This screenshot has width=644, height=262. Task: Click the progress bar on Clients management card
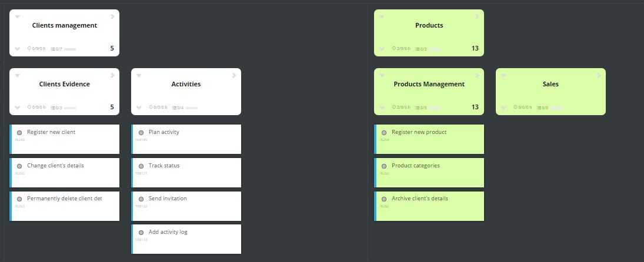point(70,49)
